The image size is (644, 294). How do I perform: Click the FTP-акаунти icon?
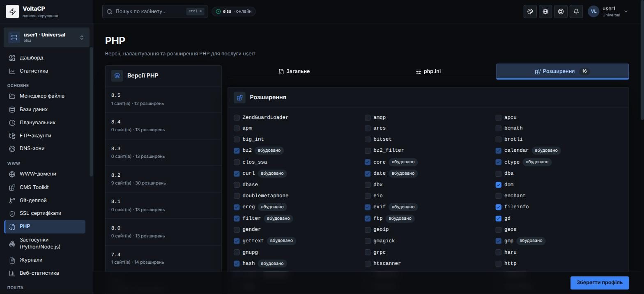click(12, 136)
